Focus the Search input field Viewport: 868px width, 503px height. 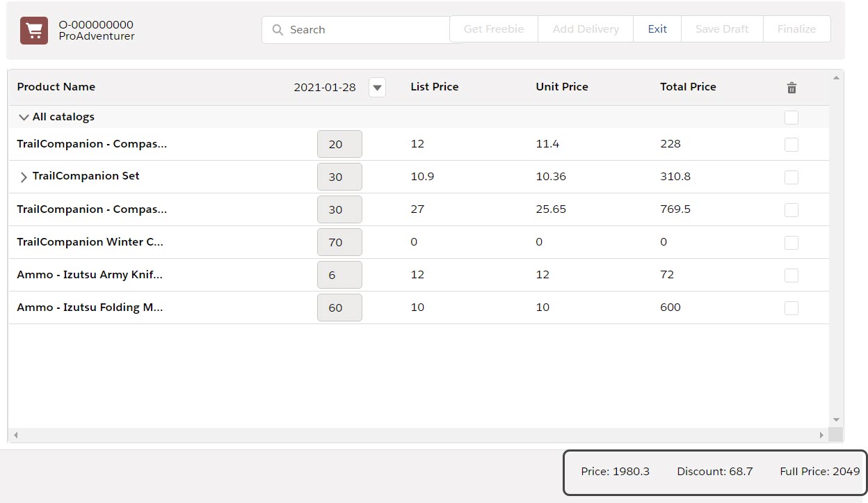pos(362,30)
